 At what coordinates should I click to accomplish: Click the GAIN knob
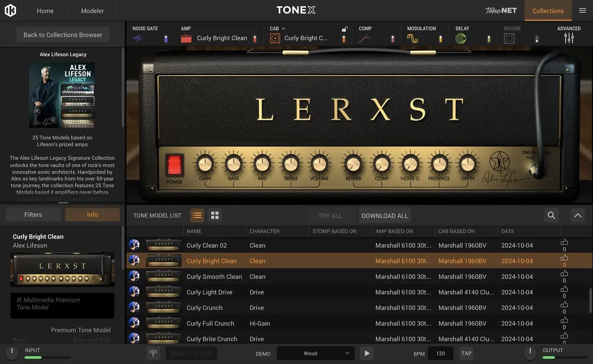pos(205,164)
